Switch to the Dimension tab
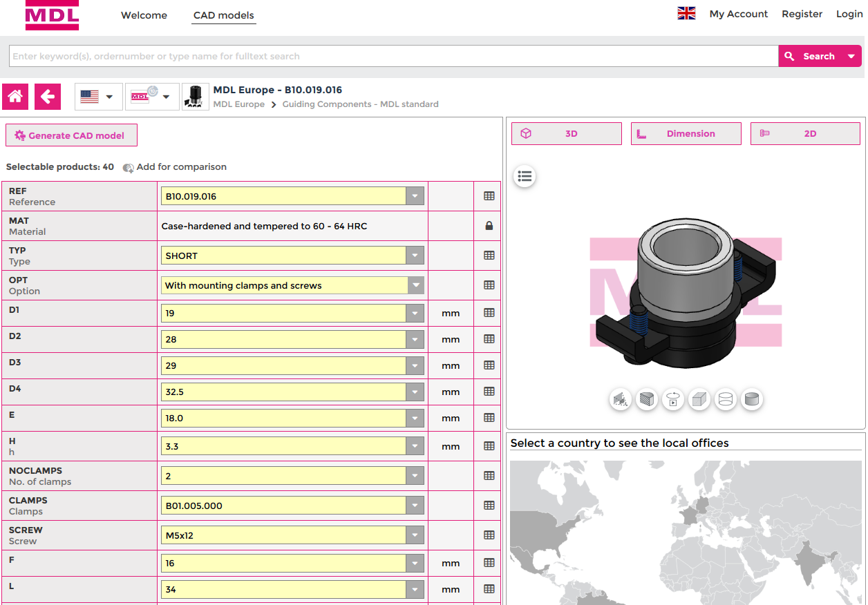Screen dimensions: 868x605 click(x=686, y=134)
